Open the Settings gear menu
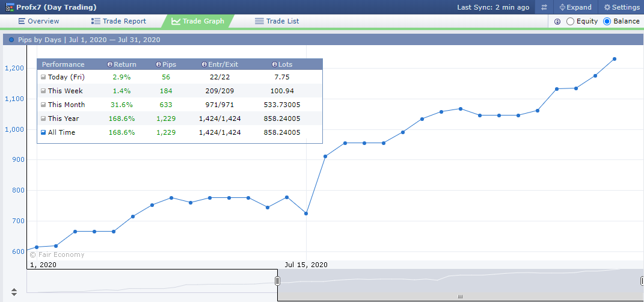 coord(621,7)
